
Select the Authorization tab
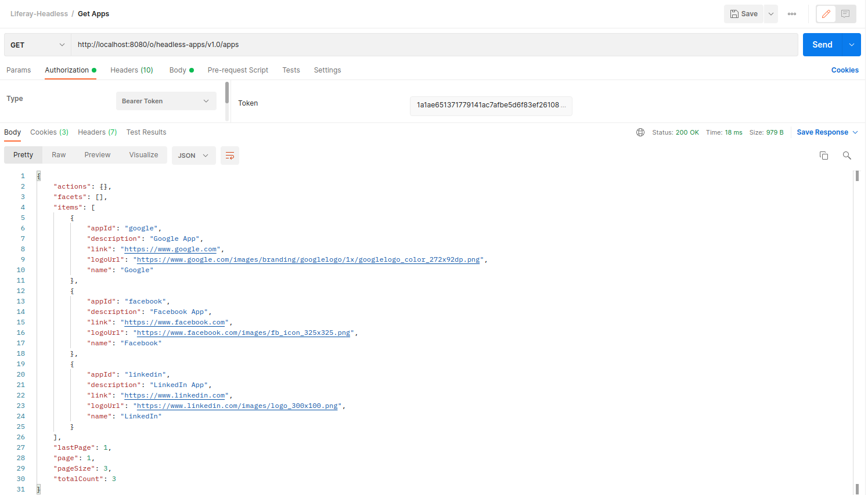click(70, 70)
